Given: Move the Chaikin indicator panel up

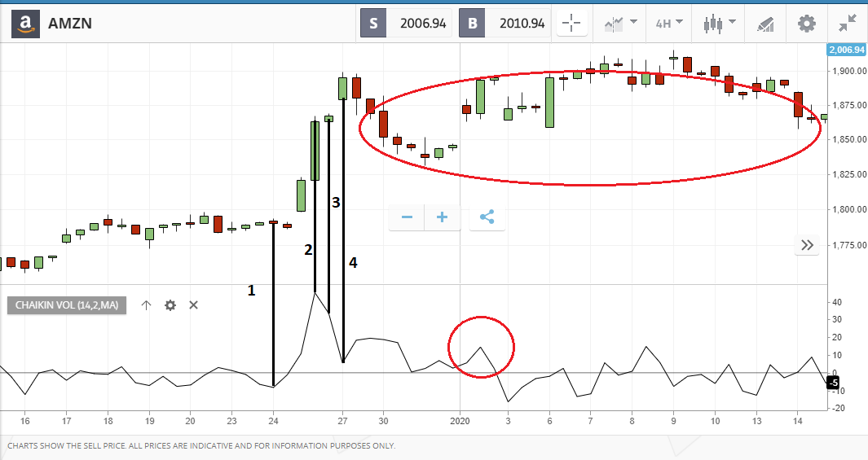Looking at the screenshot, I should point(146,305).
